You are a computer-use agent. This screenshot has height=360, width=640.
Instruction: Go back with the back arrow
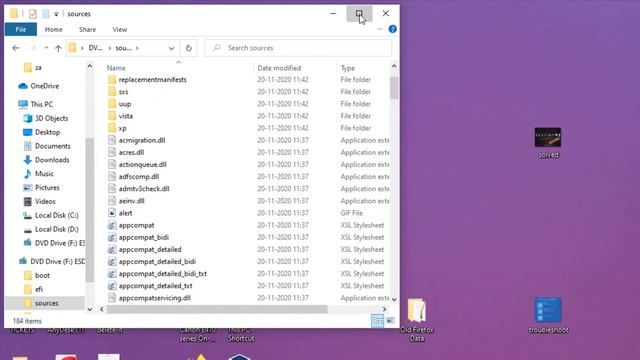point(16,48)
